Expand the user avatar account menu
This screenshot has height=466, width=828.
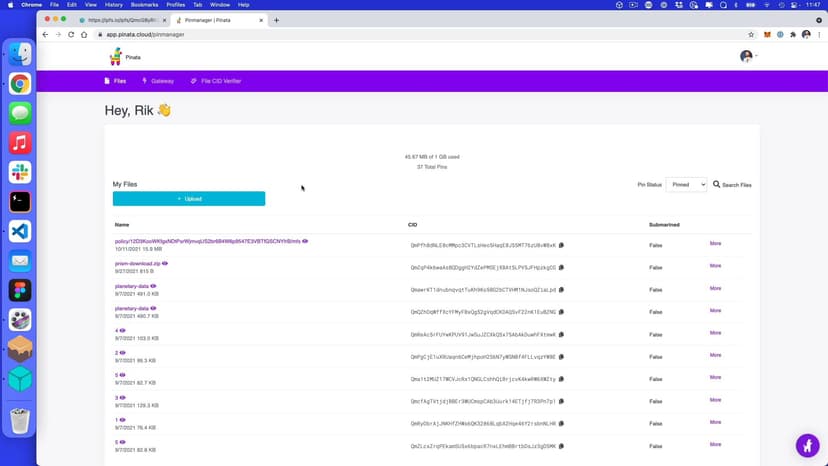pyautogui.click(x=748, y=57)
